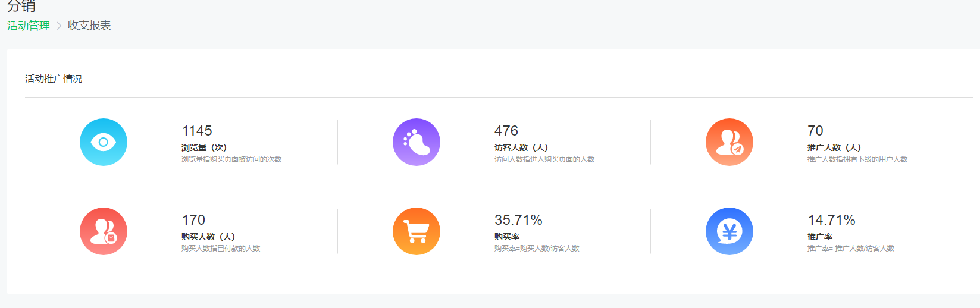Click the blue yen promotion-rate icon
980x308 pixels.
[729, 231]
